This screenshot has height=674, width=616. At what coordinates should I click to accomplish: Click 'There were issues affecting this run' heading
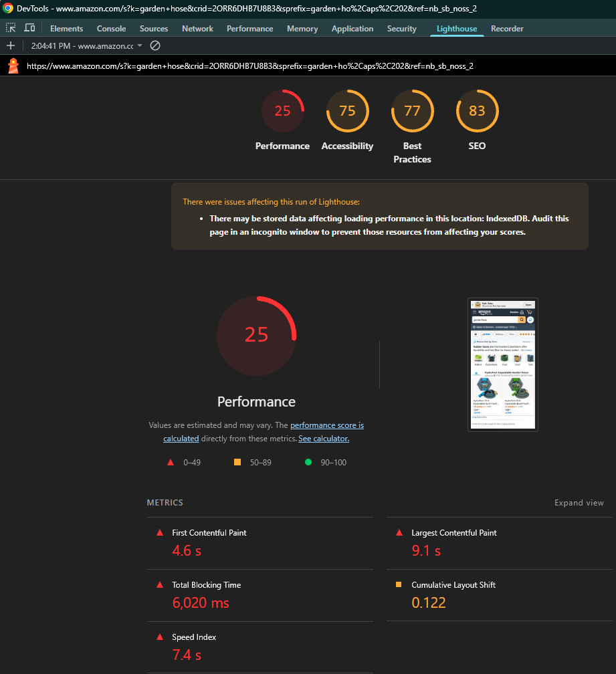tap(272, 202)
